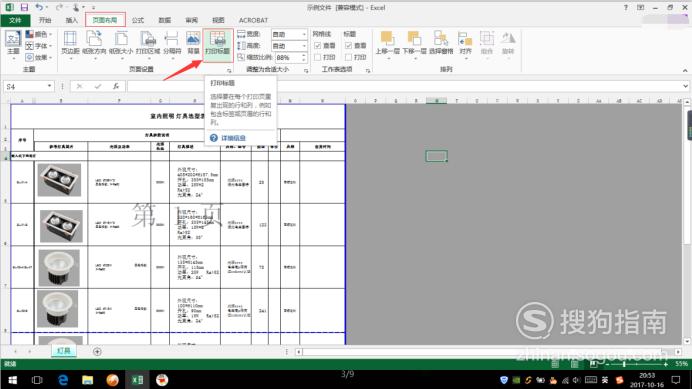The height and width of the screenshot is (389, 692).
Task: Open the Selection Pane (选择窗格)
Action: pos(441,43)
